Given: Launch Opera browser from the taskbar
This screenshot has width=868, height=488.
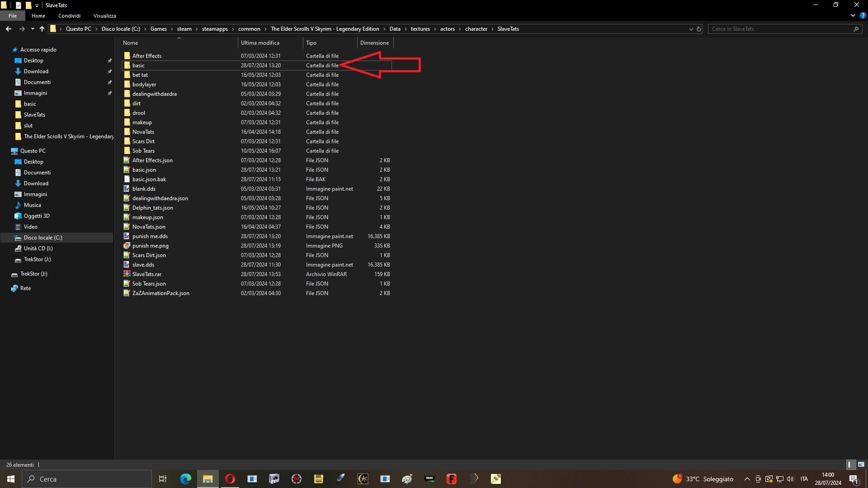Looking at the screenshot, I should [230, 479].
